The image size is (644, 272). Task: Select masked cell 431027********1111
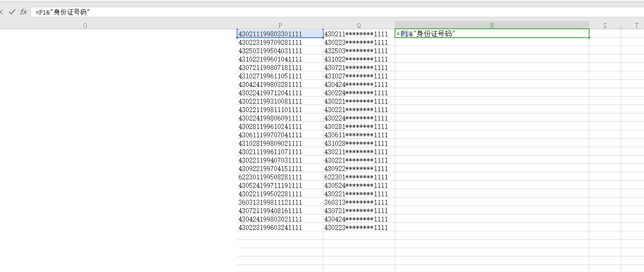[359, 76]
